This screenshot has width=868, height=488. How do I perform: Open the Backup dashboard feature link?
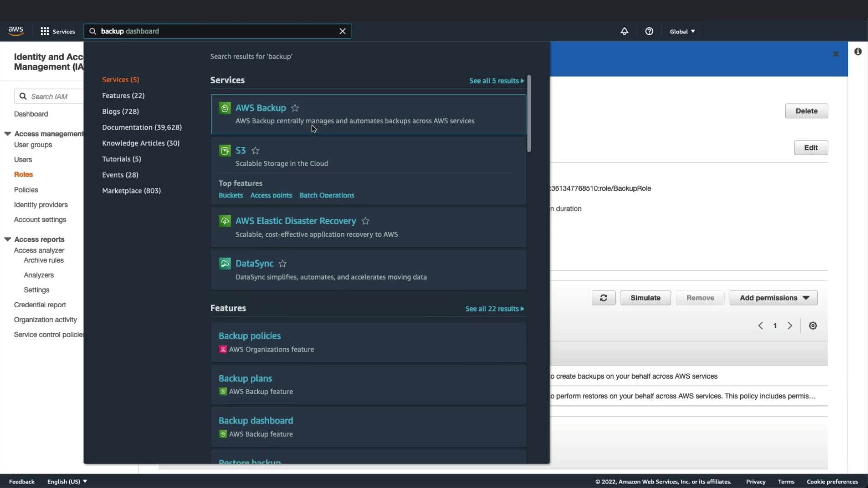click(255, 420)
